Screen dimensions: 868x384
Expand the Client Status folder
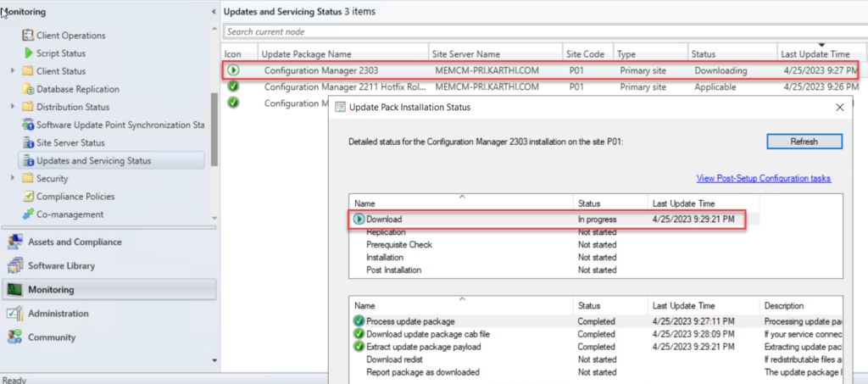13,70
